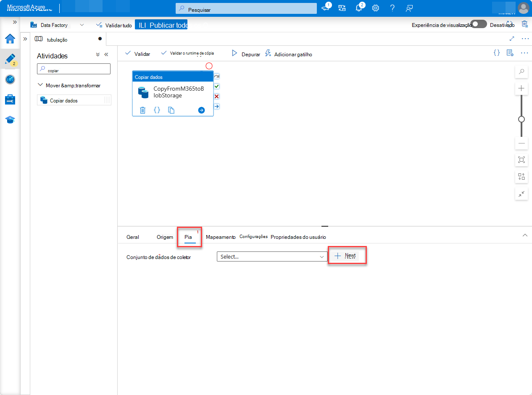Open Azure notifications bell icon
The image size is (532, 395).
tap(358, 8)
